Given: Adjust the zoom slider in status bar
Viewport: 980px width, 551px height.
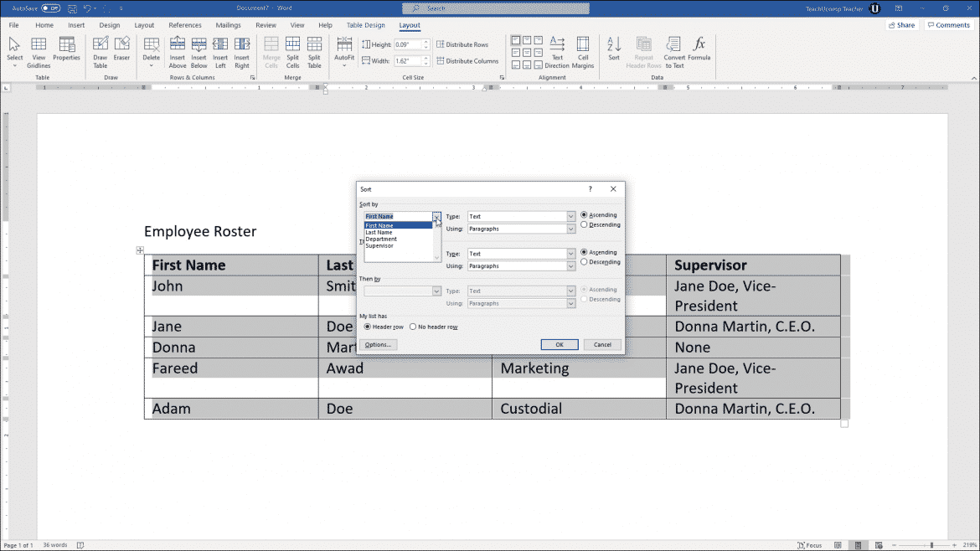Looking at the screenshot, I should click(931, 545).
